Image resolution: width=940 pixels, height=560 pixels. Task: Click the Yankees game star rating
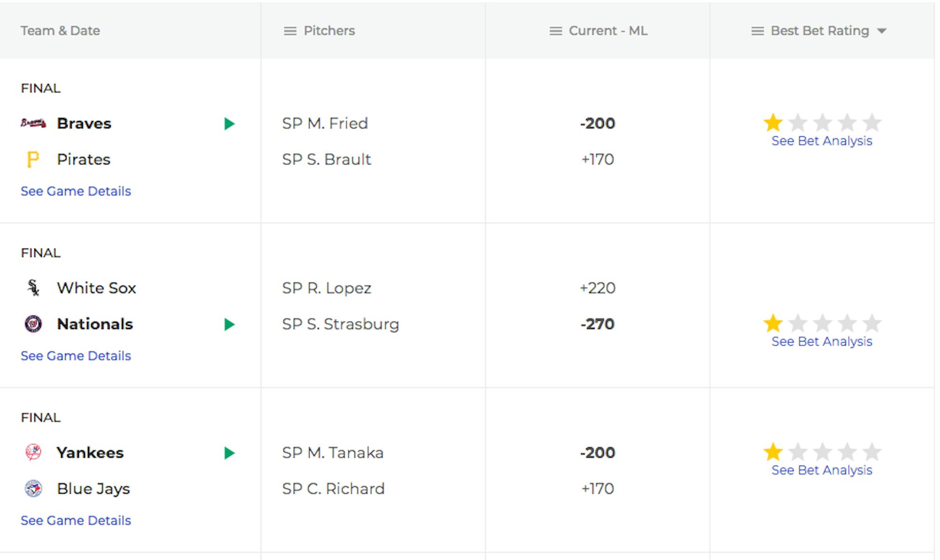[x=822, y=452]
